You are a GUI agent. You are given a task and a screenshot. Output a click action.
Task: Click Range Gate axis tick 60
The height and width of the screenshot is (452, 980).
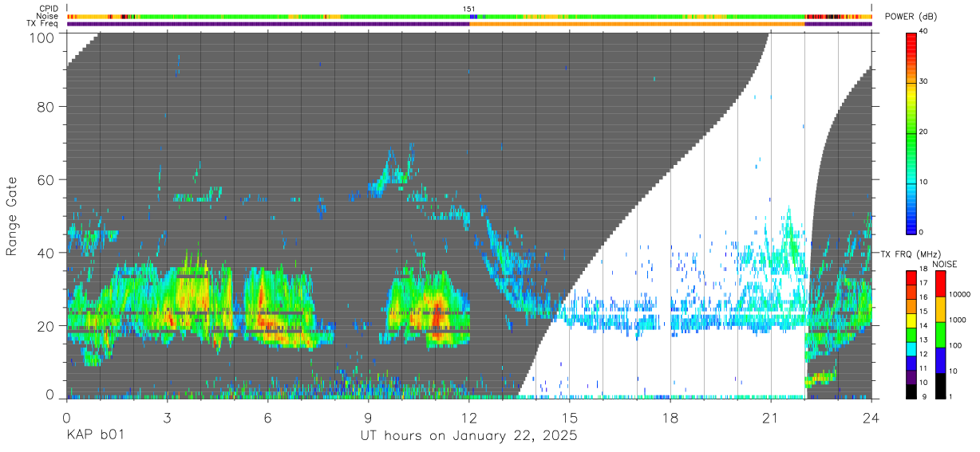[47, 179]
